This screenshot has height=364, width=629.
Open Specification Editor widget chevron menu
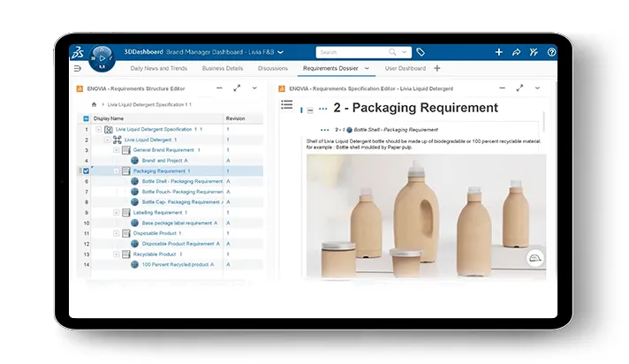(537, 87)
